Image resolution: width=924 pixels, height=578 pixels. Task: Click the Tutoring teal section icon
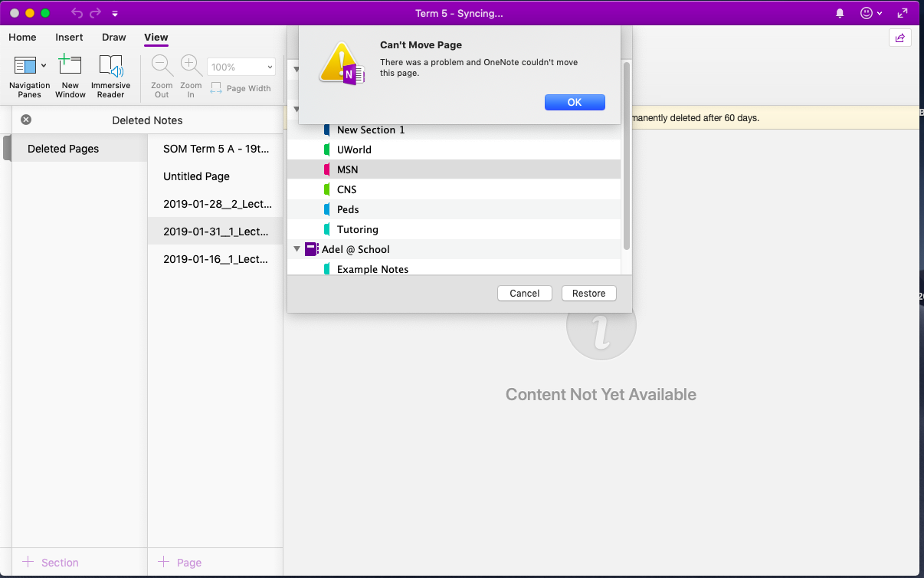point(326,229)
